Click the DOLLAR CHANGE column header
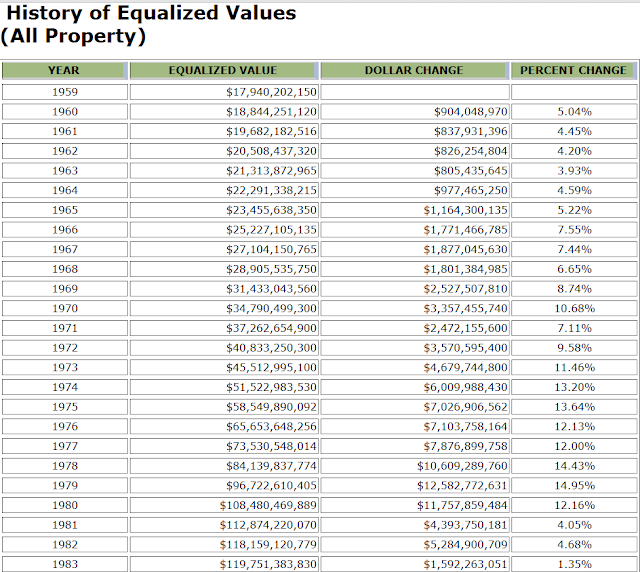 (415, 70)
